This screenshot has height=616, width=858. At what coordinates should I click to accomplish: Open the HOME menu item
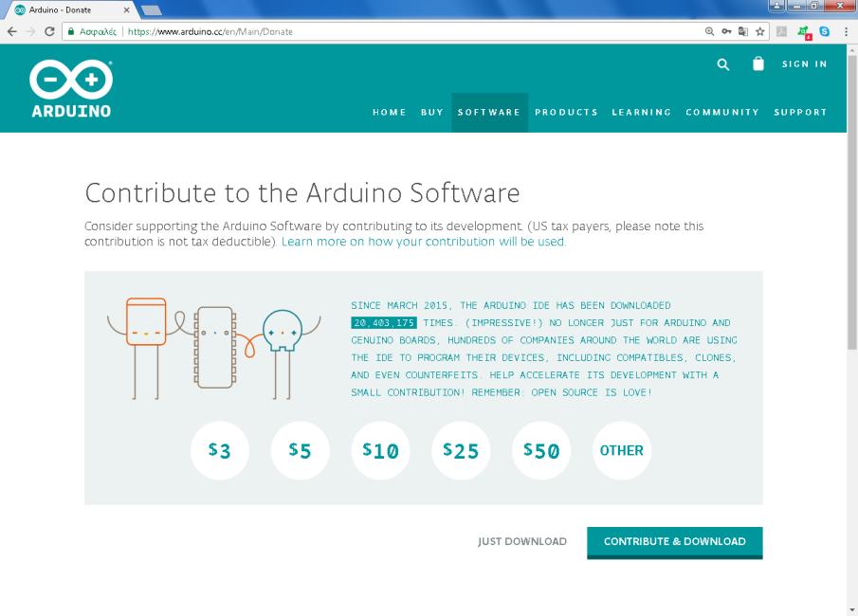[x=389, y=112]
